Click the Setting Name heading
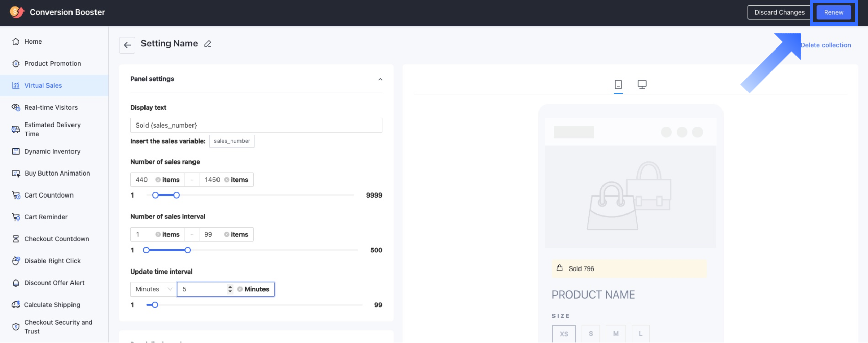The width and height of the screenshot is (868, 343). [x=169, y=44]
